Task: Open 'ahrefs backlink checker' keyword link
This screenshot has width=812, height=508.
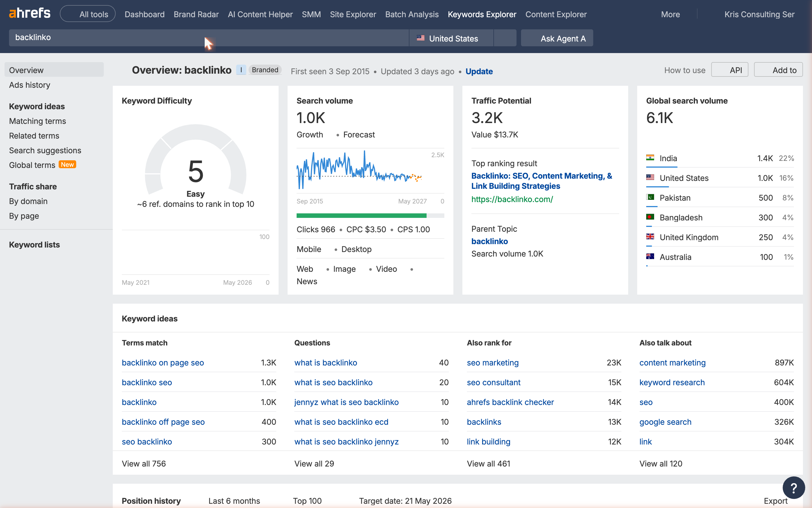Action: pos(510,402)
